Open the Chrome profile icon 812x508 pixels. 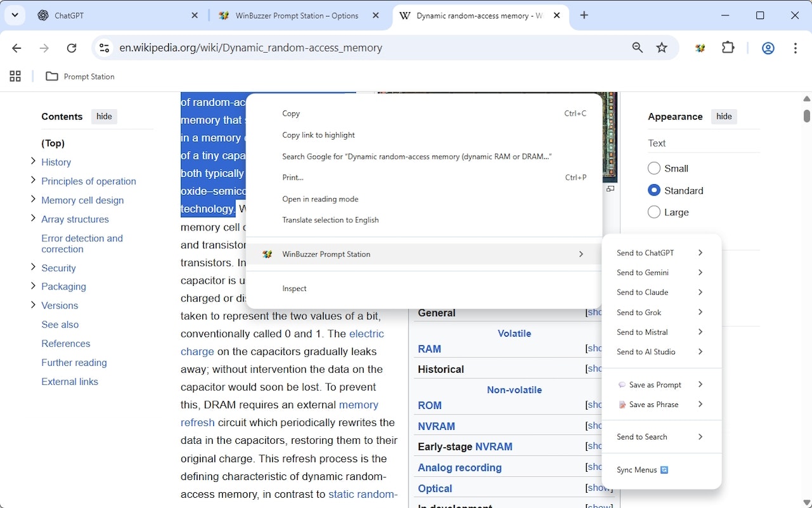(x=768, y=48)
